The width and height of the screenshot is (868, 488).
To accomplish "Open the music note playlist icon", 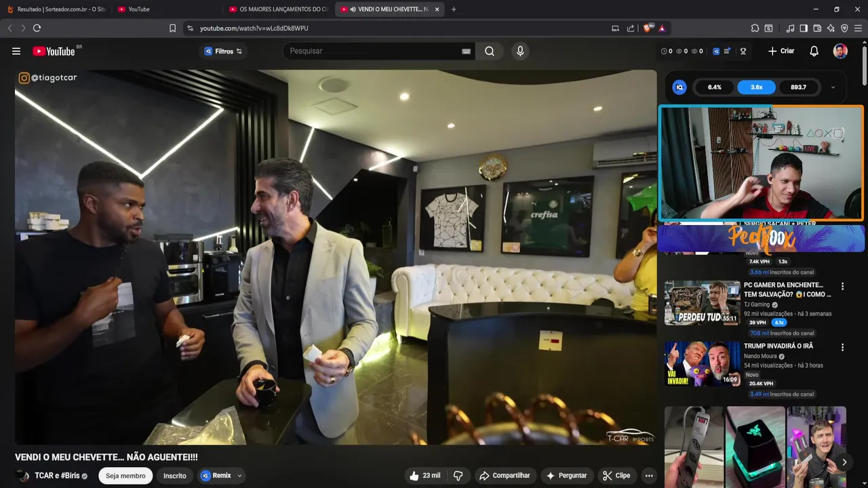I will [790, 28].
